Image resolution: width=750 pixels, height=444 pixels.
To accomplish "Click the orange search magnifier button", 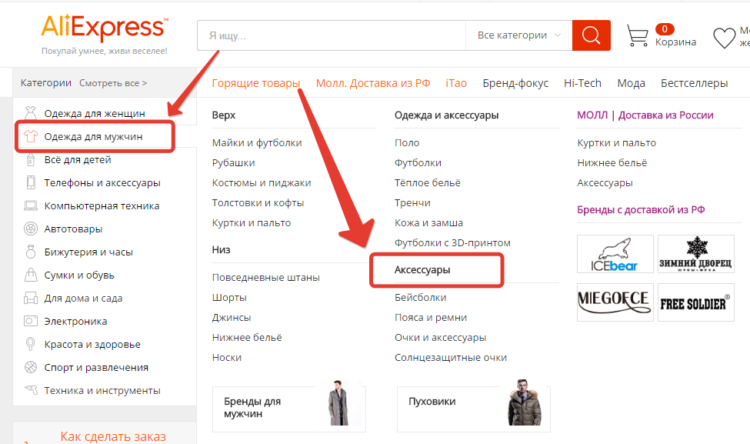I will click(x=591, y=35).
